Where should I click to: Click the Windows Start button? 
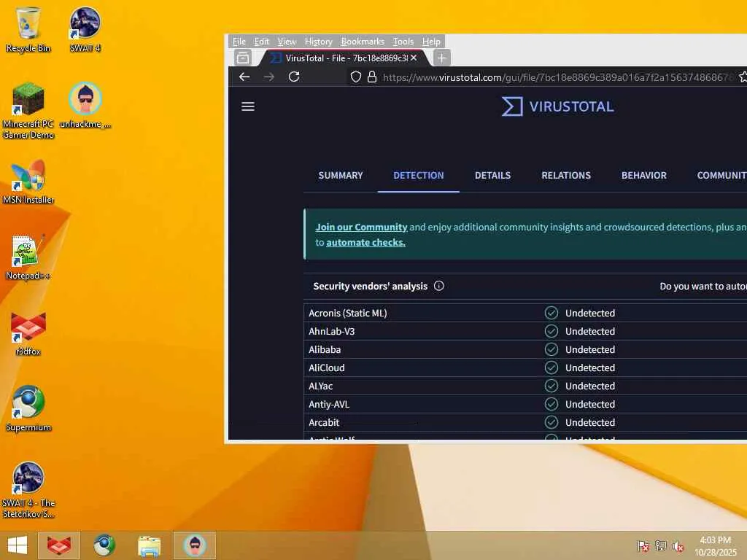(18, 545)
